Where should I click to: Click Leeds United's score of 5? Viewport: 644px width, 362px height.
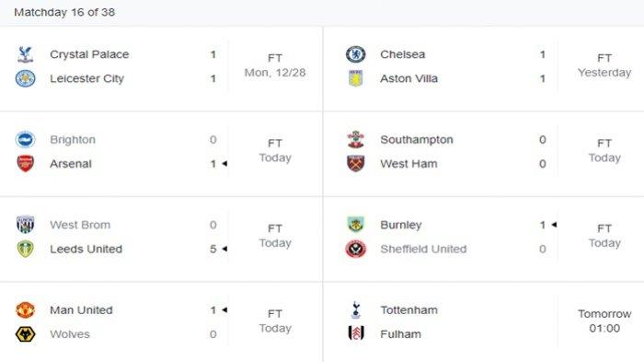pos(213,249)
